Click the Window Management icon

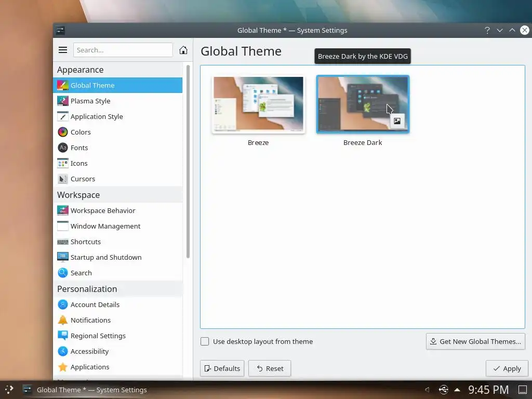[x=63, y=226]
